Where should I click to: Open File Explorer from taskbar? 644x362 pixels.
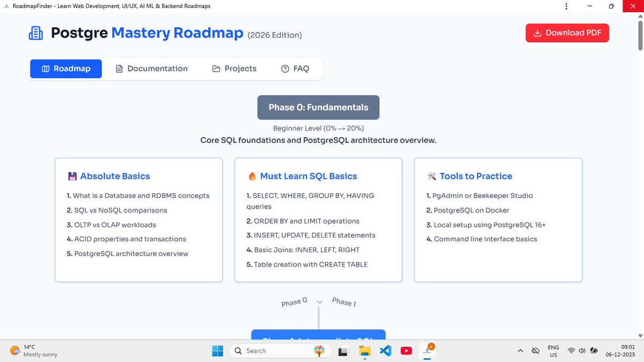tap(365, 351)
